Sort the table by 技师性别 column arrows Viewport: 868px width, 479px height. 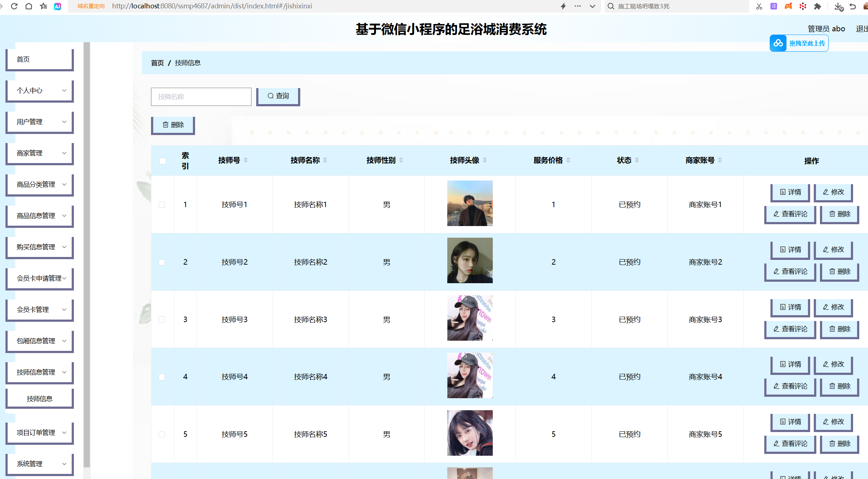click(401, 160)
